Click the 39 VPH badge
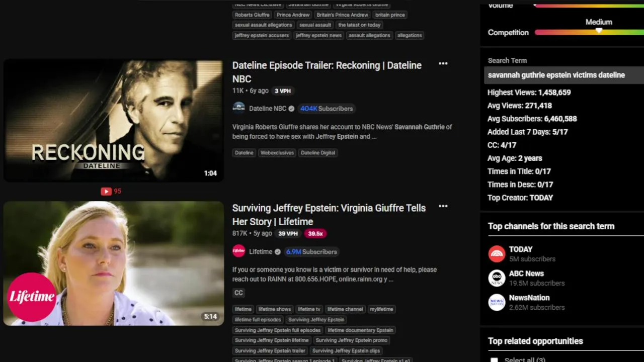 pyautogui.click(x=288, y=234)
